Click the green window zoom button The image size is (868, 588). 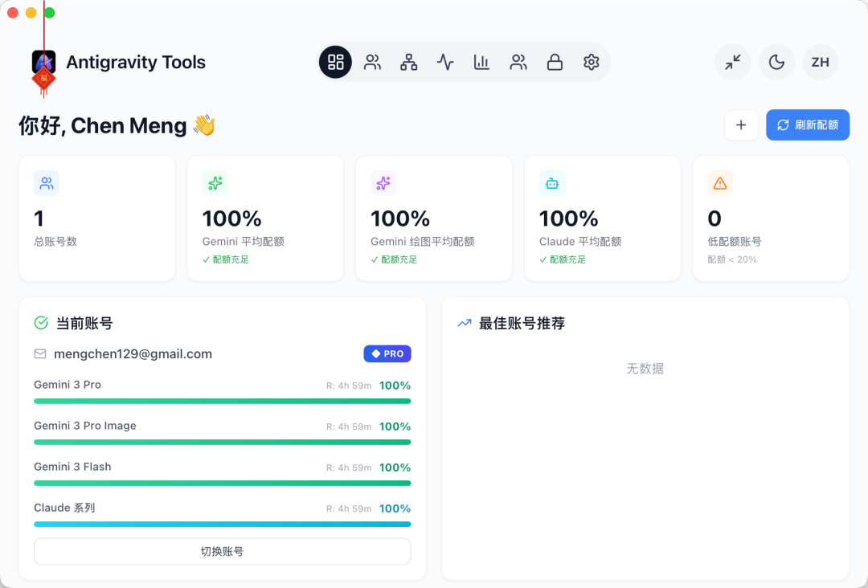point(49,13)
